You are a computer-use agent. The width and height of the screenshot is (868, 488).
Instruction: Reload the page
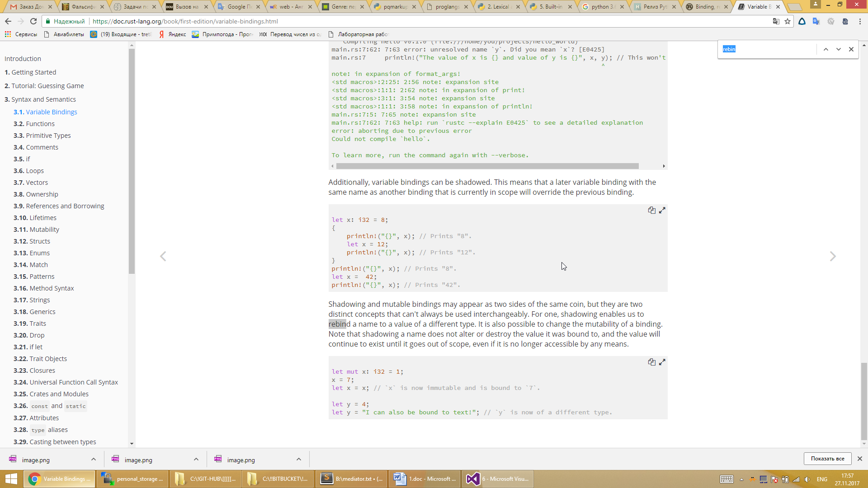coord(33,21)
